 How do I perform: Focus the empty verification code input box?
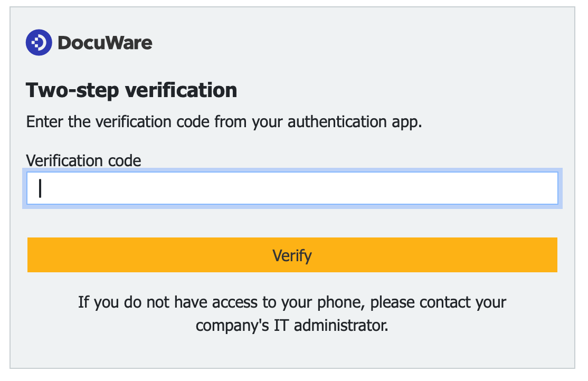(x=292, y=188)
